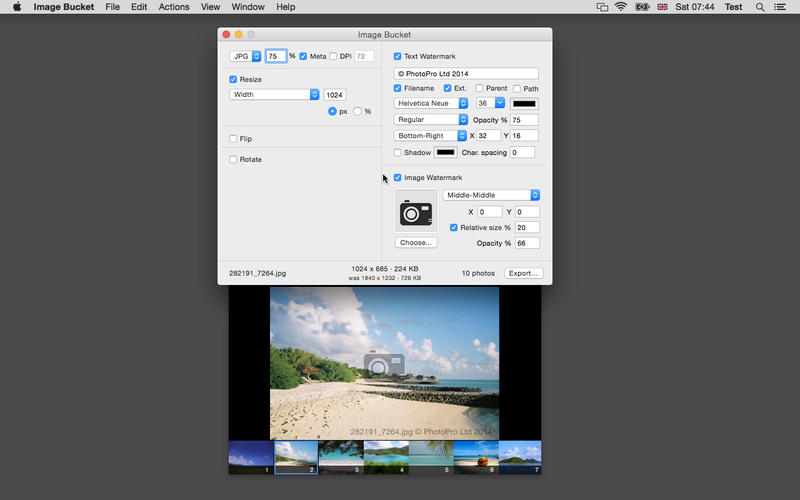
Task: Toggle the Filename checkbox
Action: click(397, 88)
